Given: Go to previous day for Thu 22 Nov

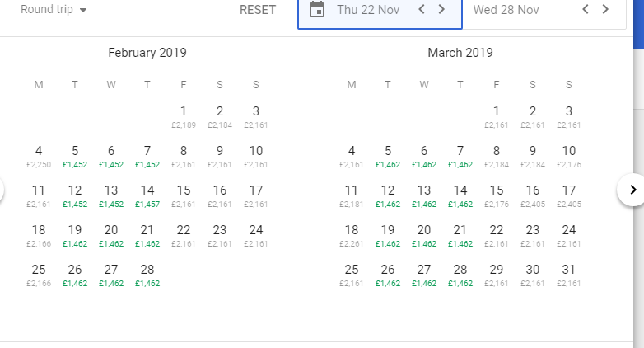Looking at the screenshot, I should pos(422,10).
